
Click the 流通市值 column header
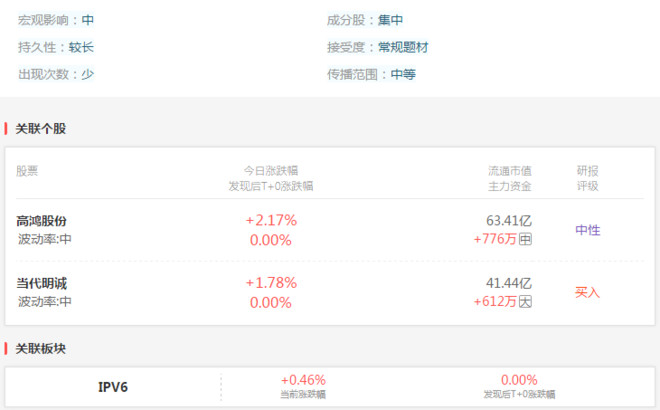coord(509,170)
